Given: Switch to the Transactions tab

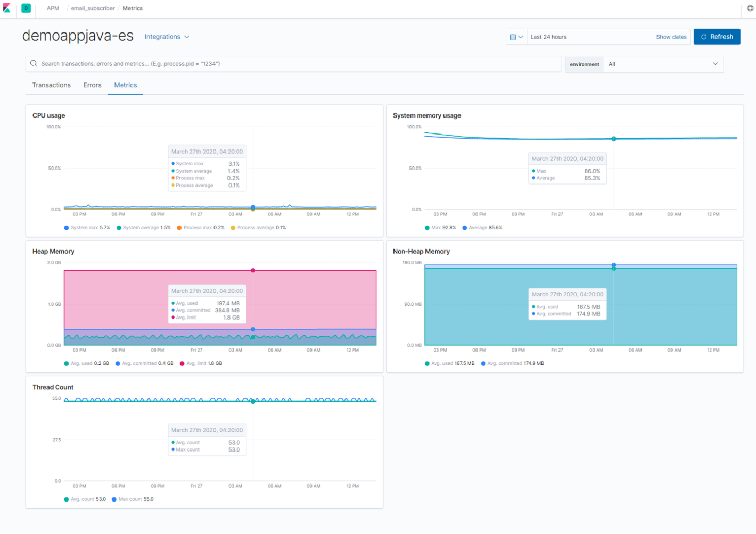Looking at the screenshot, I should (x=51, y=85).
